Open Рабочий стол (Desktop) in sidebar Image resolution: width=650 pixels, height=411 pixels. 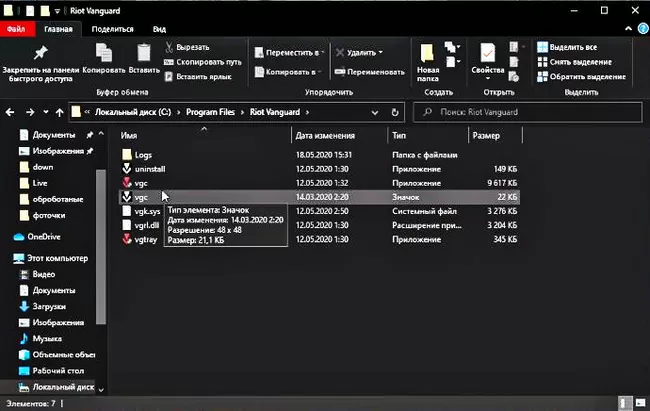coord(58,371)
